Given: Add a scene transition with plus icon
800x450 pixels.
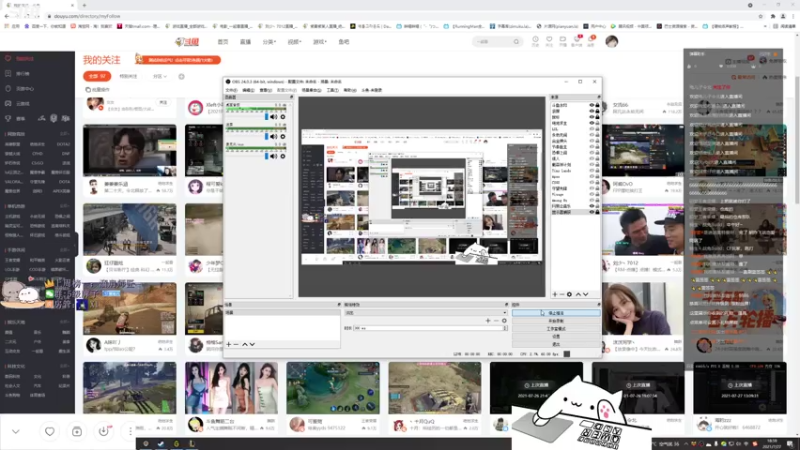Looking at the screenshot, I should [x=488, y=321].
